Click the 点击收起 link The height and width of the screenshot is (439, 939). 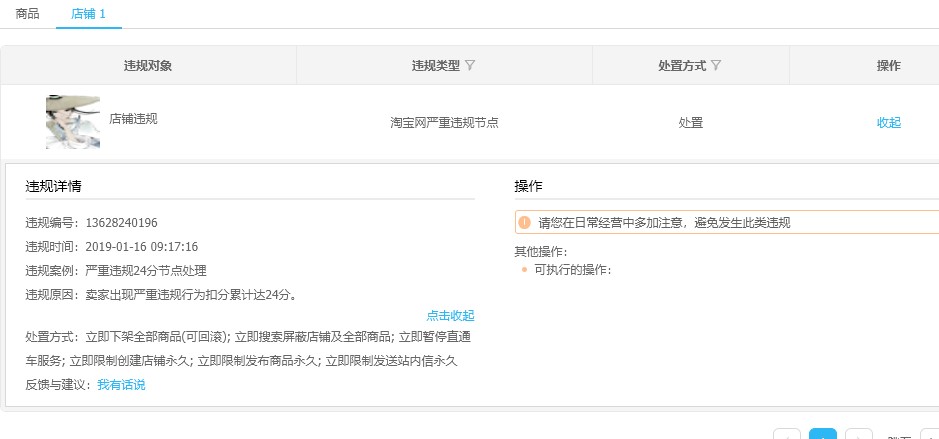[x=450, y=315]
